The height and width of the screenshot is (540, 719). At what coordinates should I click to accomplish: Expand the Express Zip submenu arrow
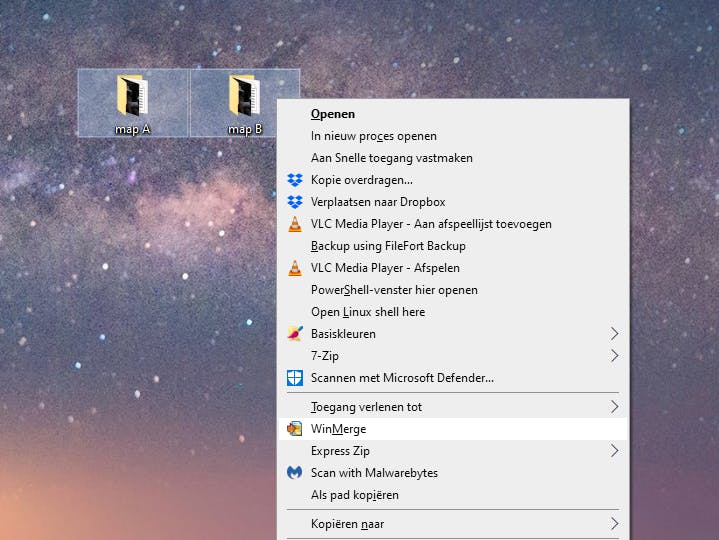pos(614,451)
